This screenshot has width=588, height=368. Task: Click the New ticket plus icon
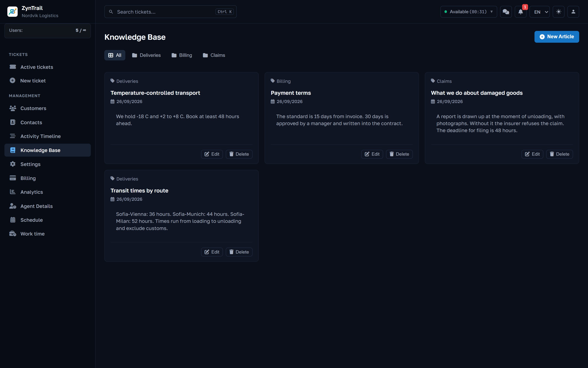coord(13,81)
